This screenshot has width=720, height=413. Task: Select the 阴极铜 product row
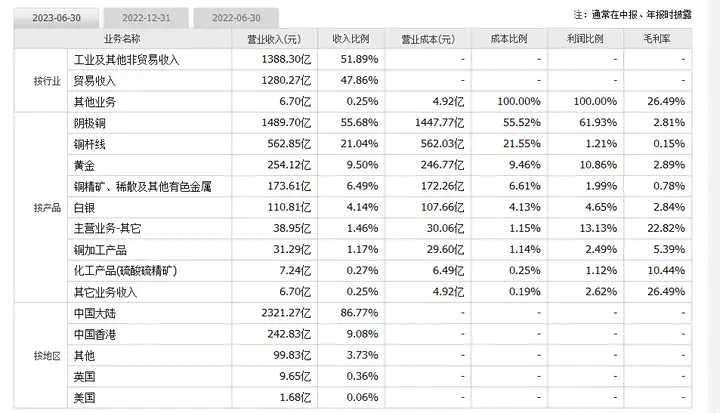[x=379, y=123]
